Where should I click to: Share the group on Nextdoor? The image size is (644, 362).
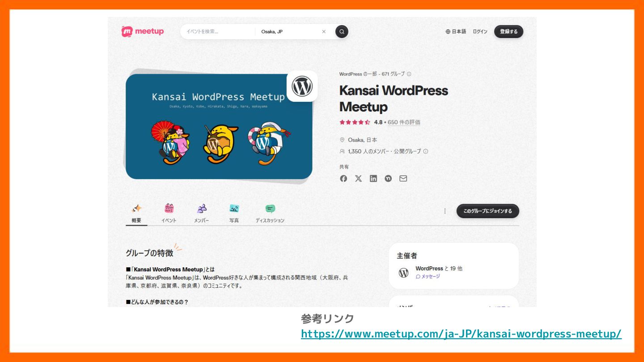[388, 178]
